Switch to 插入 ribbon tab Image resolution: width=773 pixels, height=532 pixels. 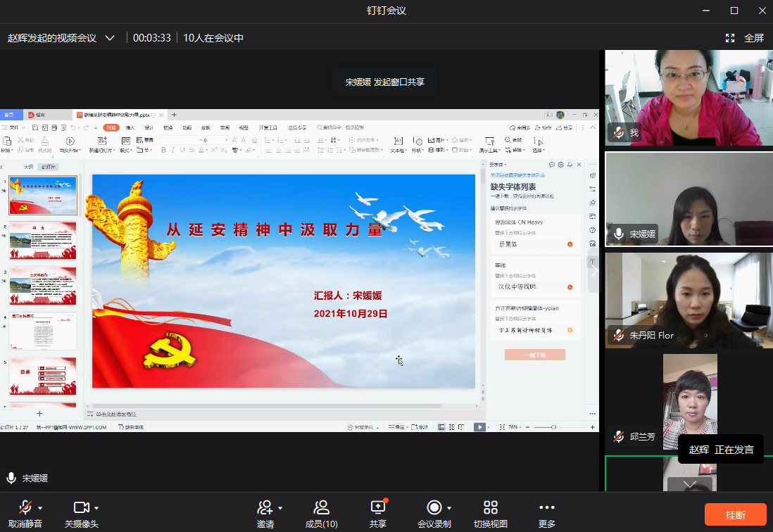tap(130, 127)
